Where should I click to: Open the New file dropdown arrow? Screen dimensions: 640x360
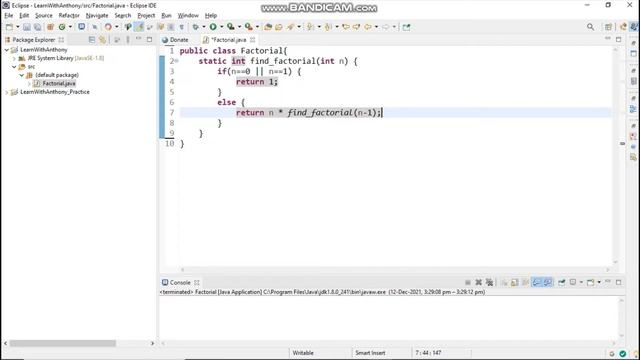(18, 27)
